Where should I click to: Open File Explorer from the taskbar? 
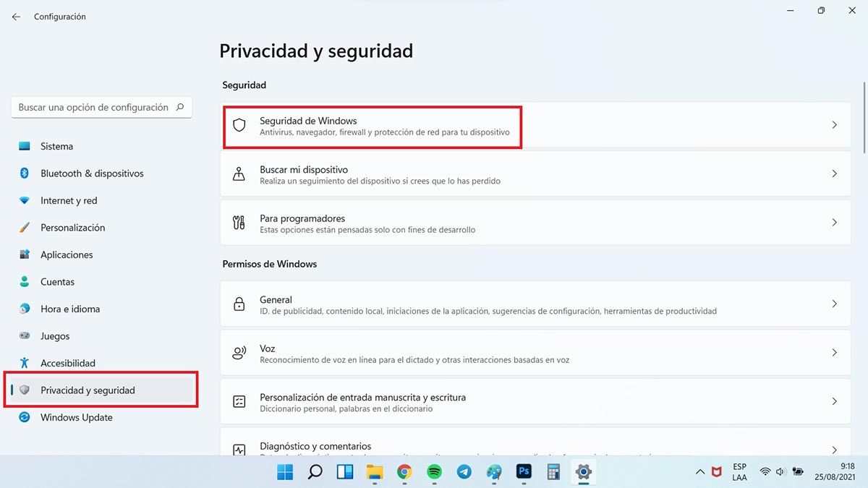(x=374, y=472)
